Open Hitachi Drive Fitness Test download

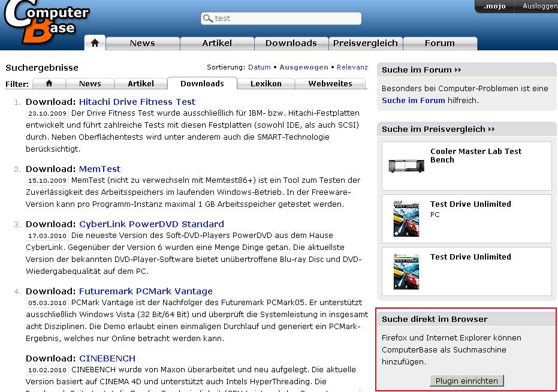pos(137,102)
